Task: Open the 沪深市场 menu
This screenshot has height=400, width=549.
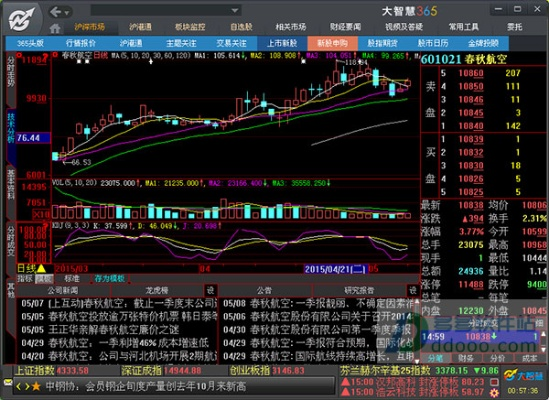Action: point(90,27)
